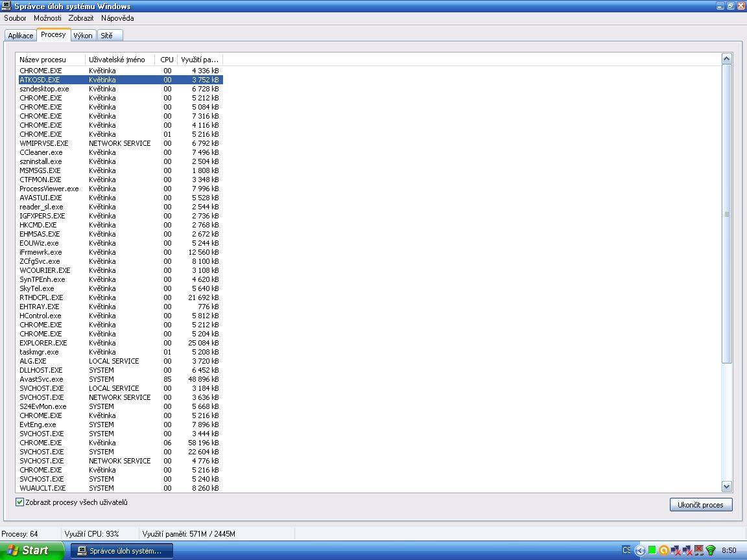Select the WMIPRVSE.EXE process
Screen dimensions: 747x560
(x=121, y=143)
